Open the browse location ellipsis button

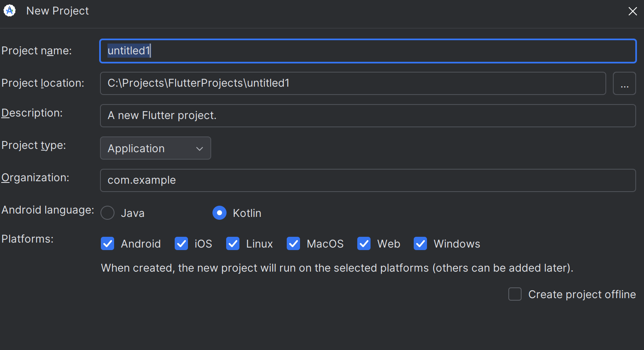(624, 83)
